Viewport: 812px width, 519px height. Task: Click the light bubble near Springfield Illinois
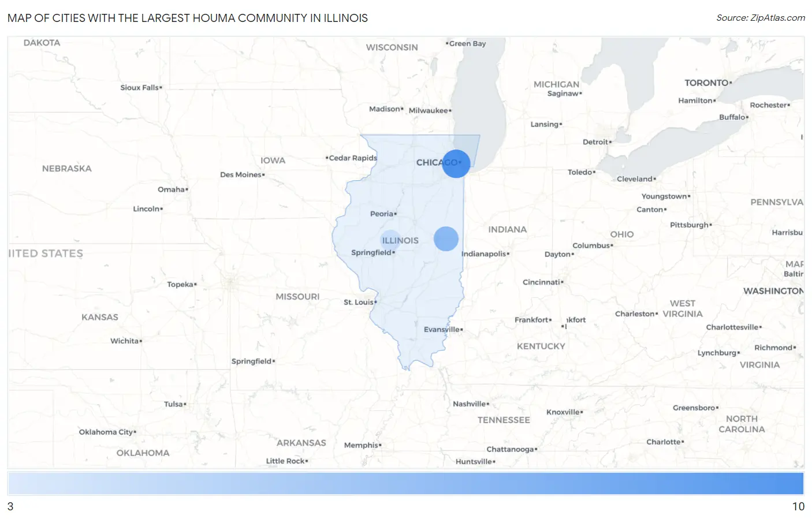[390, 240]
